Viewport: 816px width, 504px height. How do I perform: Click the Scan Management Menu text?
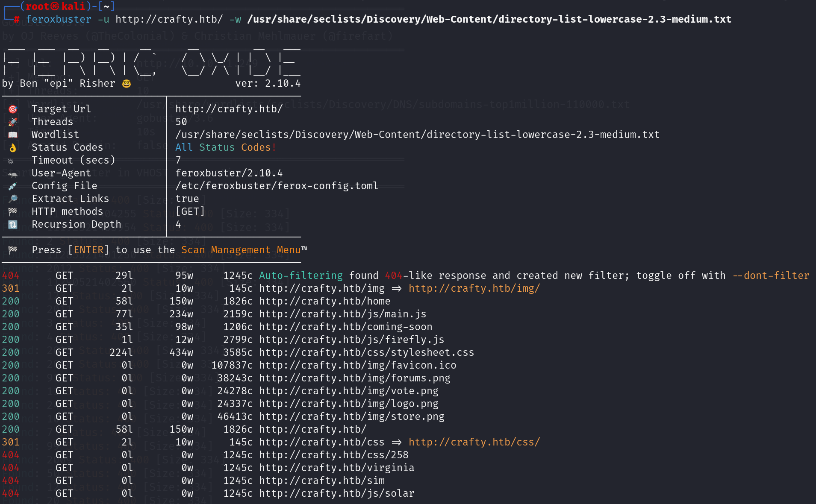click(241, 250)
